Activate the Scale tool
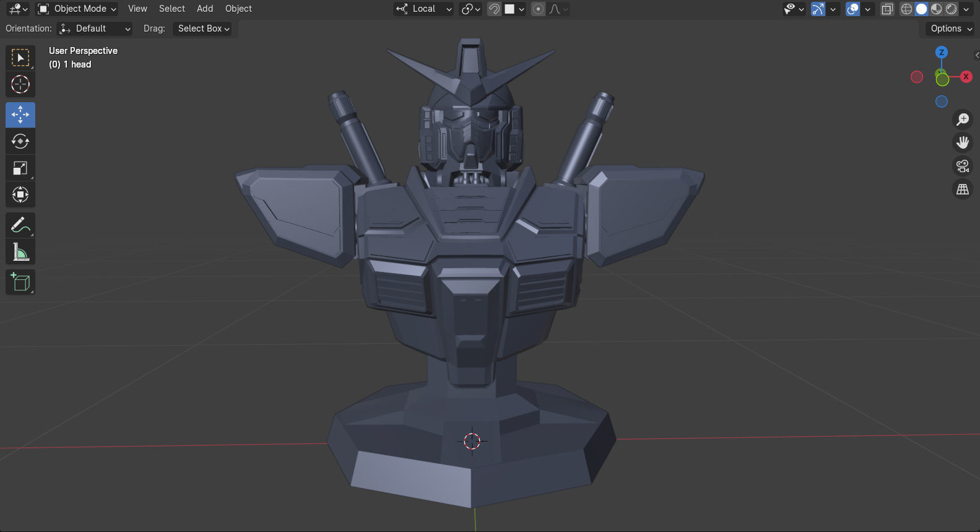The width and height of the screenshot is (980, 532). click(x=20, y=168)
